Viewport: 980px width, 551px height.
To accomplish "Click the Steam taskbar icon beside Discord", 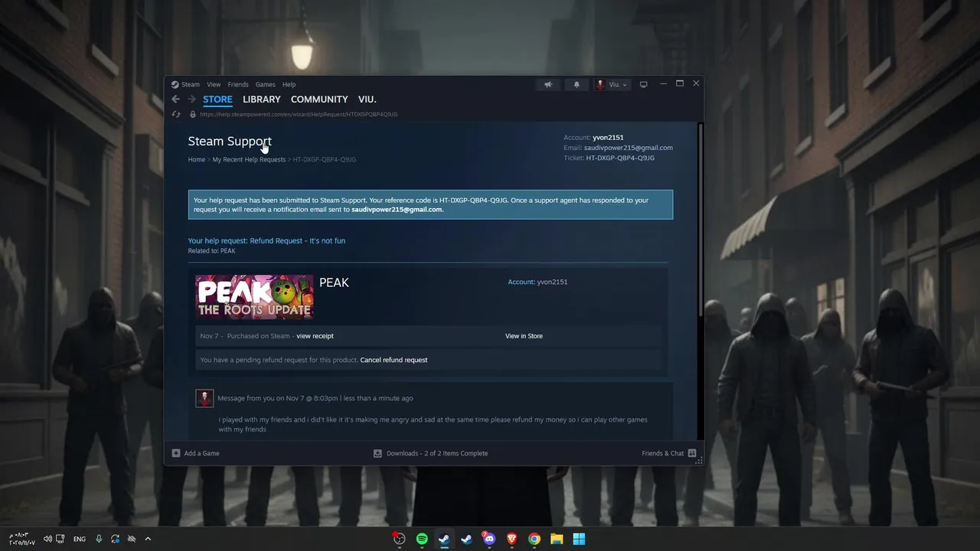I will pyautogui.click(x=466, y=539).
